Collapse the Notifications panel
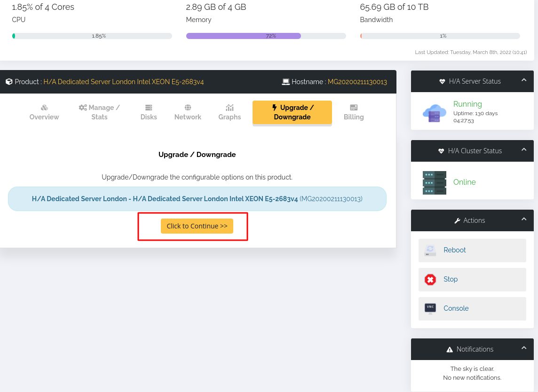The height and width of the screenshot is (392, 538). click(x=523, y=348)
